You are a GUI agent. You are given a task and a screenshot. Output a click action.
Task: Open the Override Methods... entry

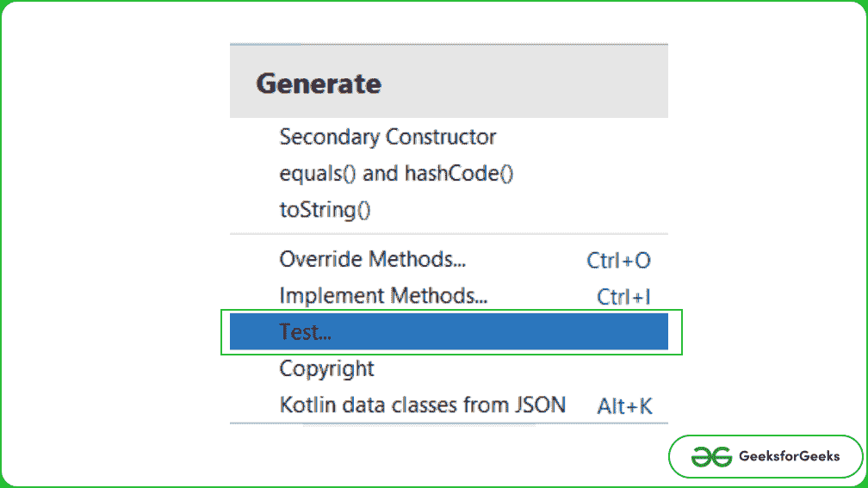pos(366,259)
